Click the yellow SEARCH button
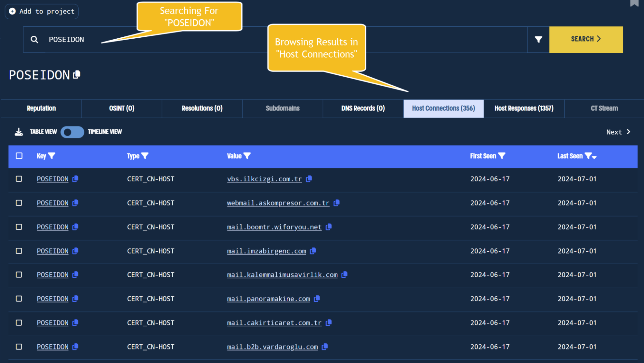 click(586, 39)
